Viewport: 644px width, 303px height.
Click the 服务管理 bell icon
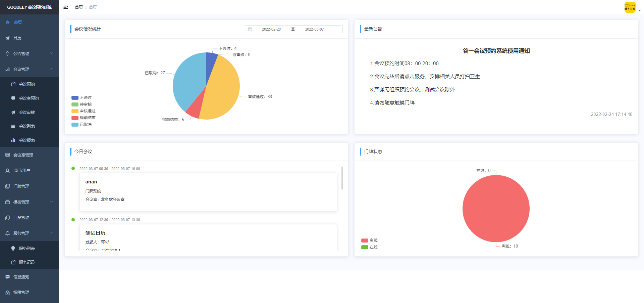point(8,233)
